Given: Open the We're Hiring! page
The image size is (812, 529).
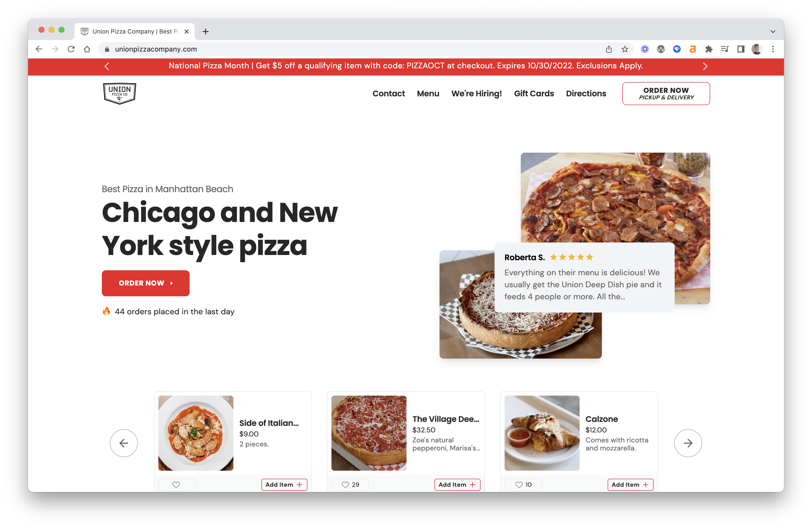Looking at the screenshot, I should (x=476, y=94).
